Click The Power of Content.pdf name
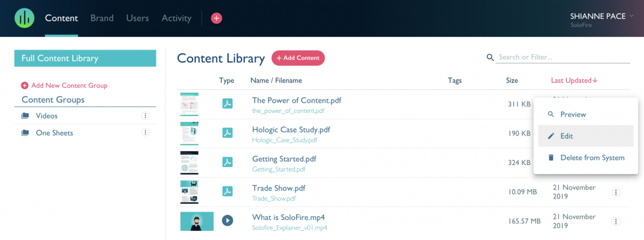 click(296, 100)
